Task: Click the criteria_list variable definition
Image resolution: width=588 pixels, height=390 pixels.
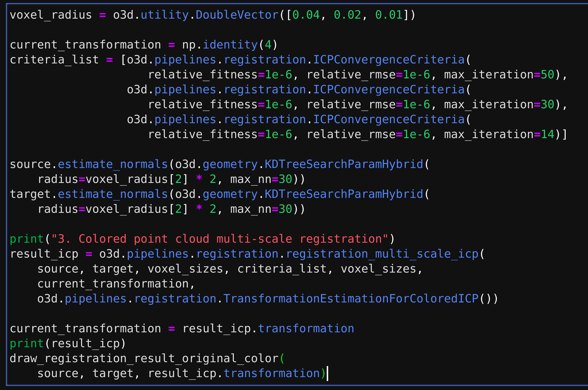Action: coord(54,60)
